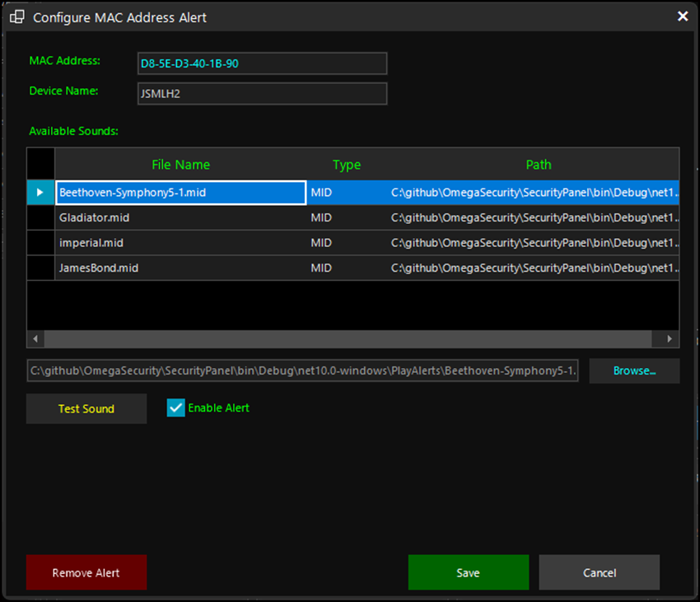The width and height of the screenshot is (700, 602).
Task: Sort sounds by the Path column
Action: [x=539, y=164]
